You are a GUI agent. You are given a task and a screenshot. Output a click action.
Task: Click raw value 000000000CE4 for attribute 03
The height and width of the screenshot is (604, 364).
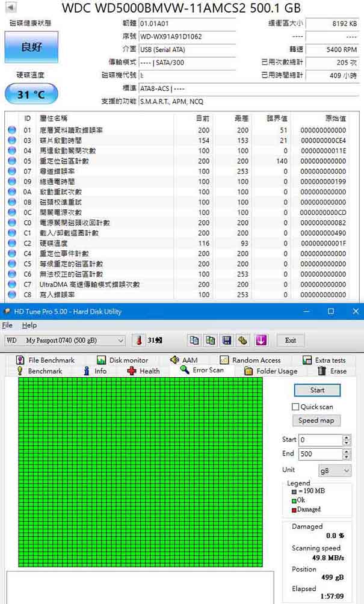point(322,140)
